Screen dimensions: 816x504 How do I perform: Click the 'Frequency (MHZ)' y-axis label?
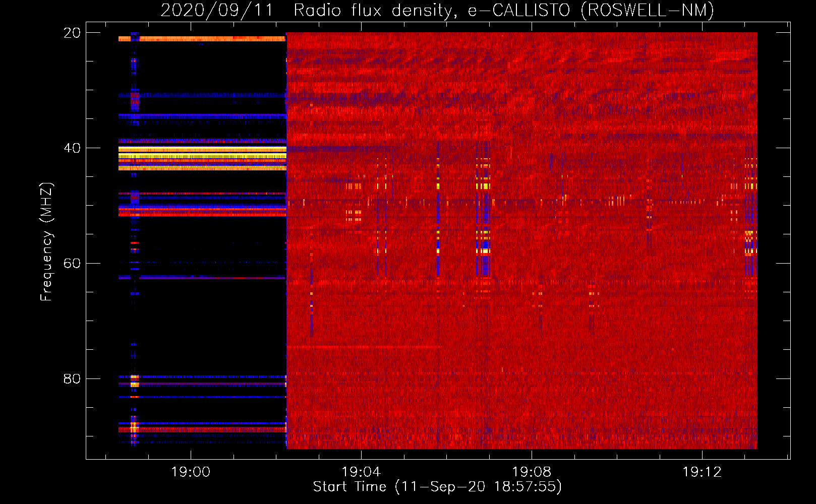coord(46,242)
